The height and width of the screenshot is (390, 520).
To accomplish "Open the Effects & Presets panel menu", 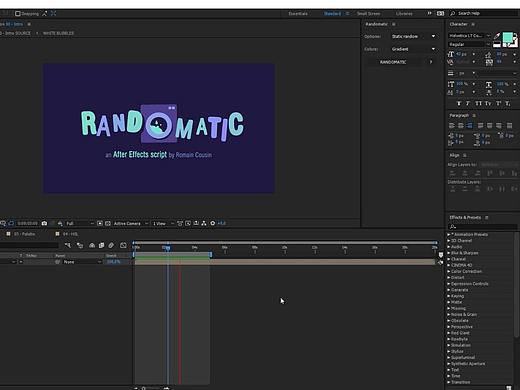I will (x=487, y=218).
